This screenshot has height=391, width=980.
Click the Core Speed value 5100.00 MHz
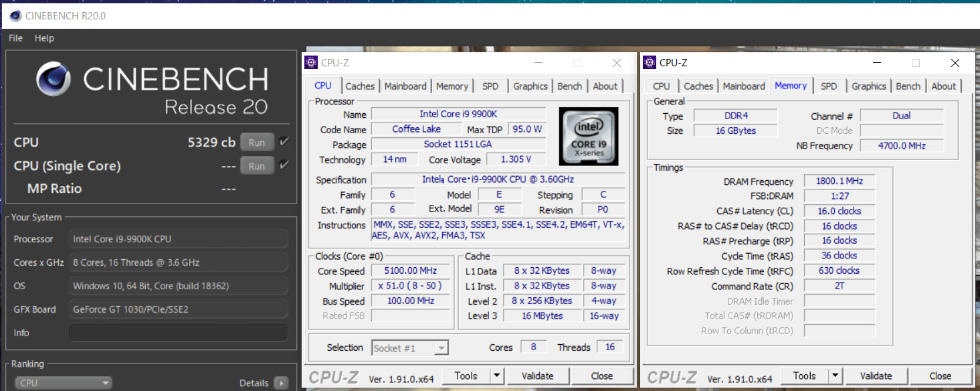pyautogui.click(x=410, y=270)
